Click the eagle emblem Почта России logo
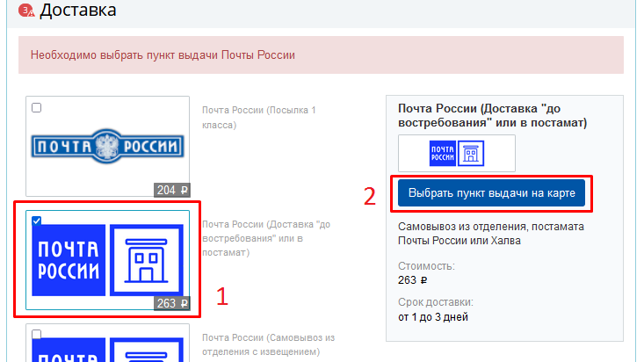The image size is (644, 362). click(x=107, y=146)
